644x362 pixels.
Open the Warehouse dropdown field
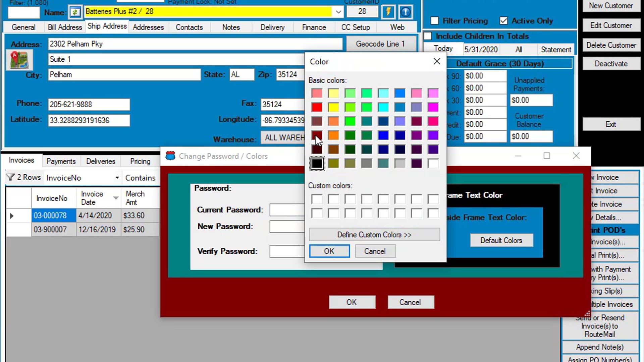pyautogui.click(x=283, y=138)
